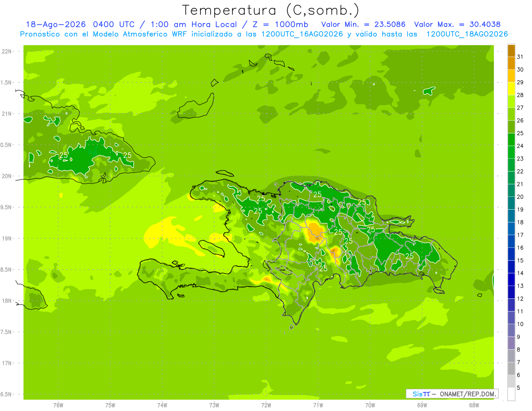Click the legend swatch between 29 and 30

[x=511, y=76]
